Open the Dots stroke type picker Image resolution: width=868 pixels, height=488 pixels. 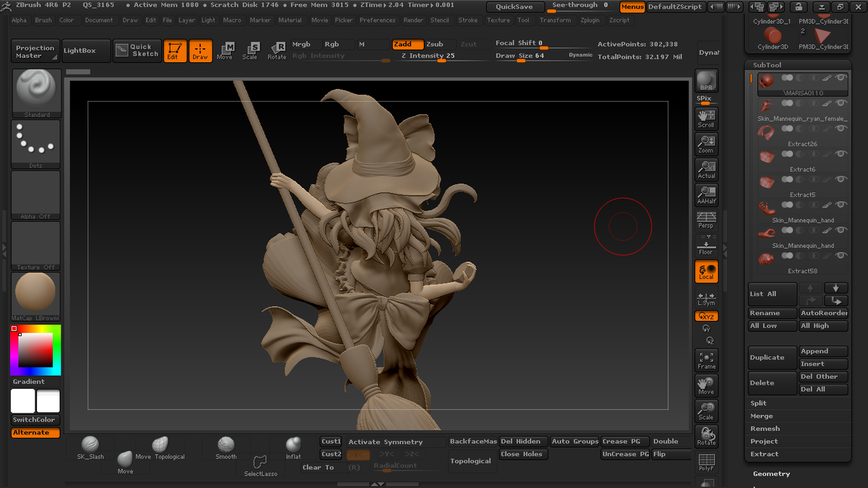[35, 145]
